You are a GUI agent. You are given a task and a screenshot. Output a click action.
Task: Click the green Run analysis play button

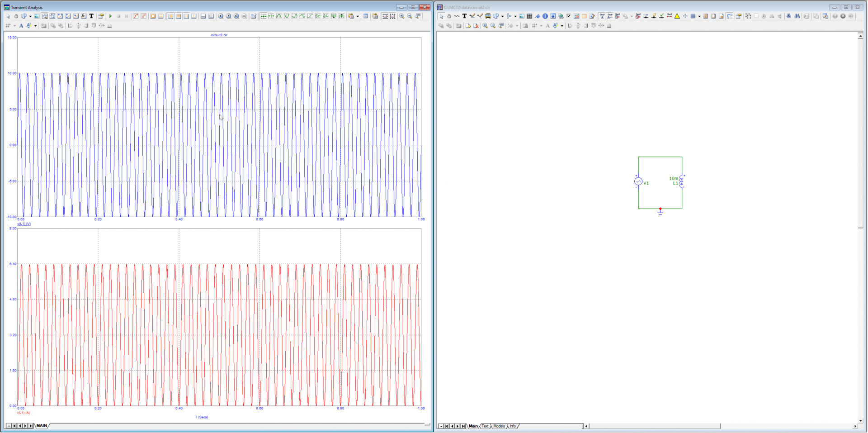[110, 16]
